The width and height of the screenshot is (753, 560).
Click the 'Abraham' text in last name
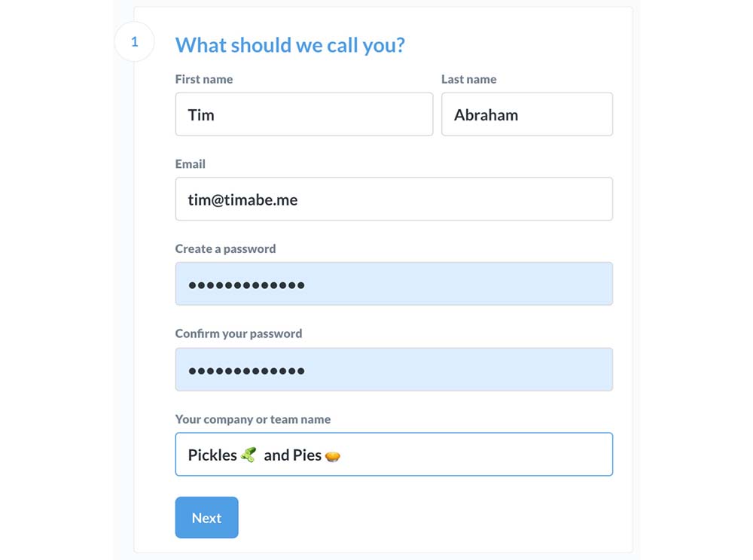(x=486, y=115)
